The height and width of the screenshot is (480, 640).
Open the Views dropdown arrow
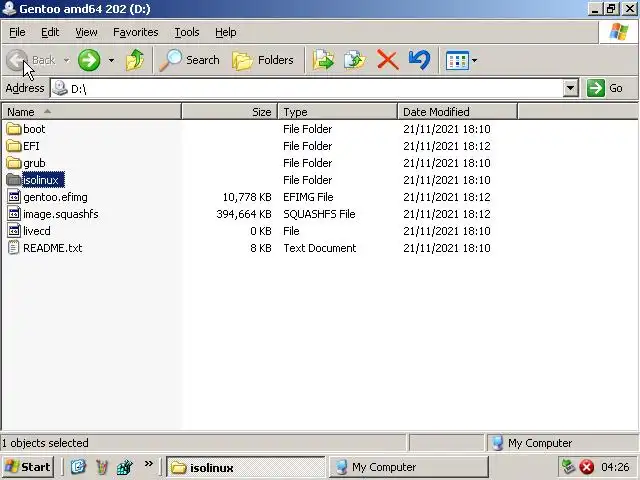474,60
